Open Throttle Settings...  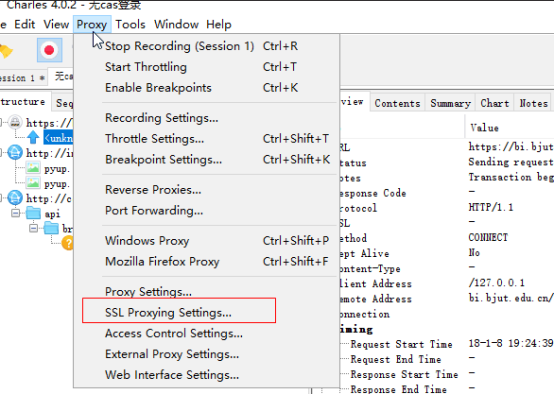(x=206, y=139)
